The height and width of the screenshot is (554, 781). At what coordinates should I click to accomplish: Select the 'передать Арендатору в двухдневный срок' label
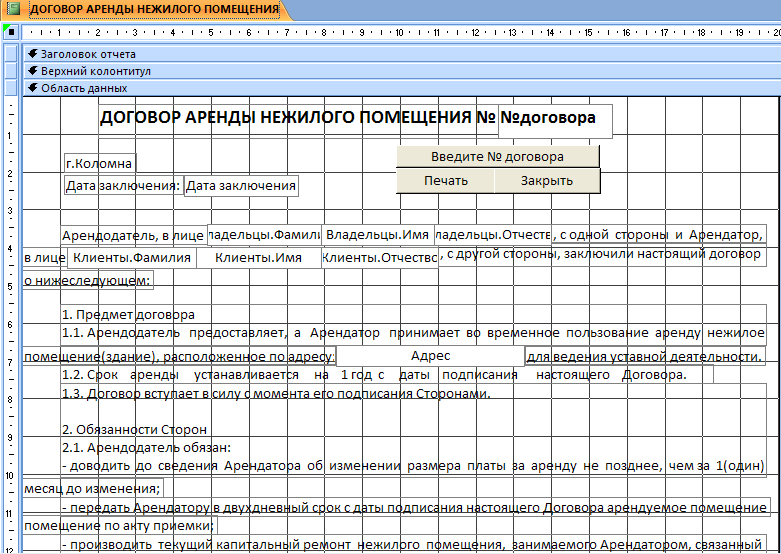pyautogui.click(x=417, y=507)
